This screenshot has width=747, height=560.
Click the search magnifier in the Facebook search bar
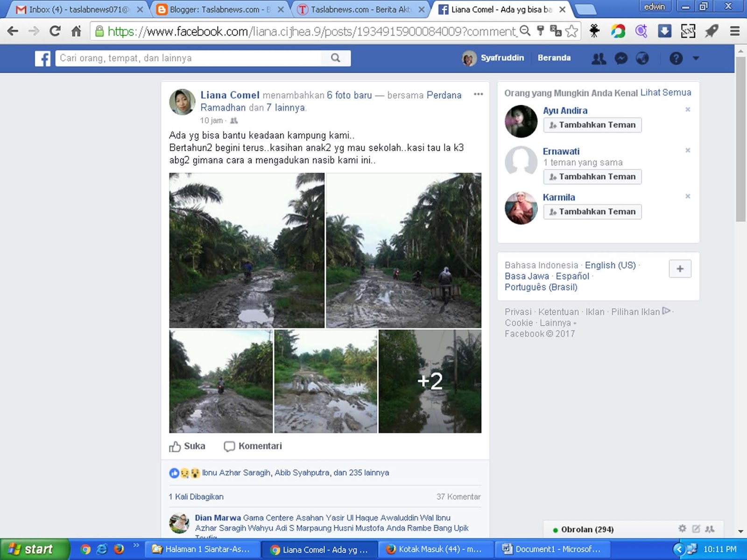pyautogui.click(x=335, y=58)
